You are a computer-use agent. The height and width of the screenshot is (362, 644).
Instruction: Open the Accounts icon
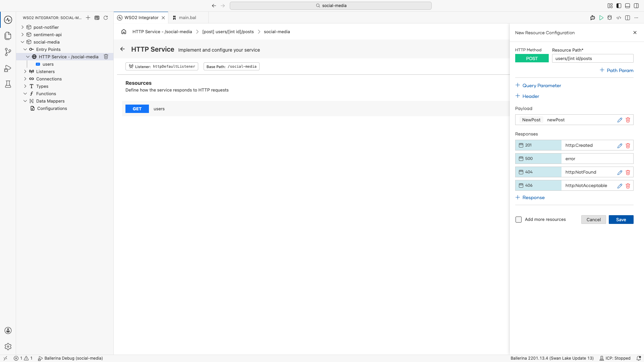pos(8,330)
